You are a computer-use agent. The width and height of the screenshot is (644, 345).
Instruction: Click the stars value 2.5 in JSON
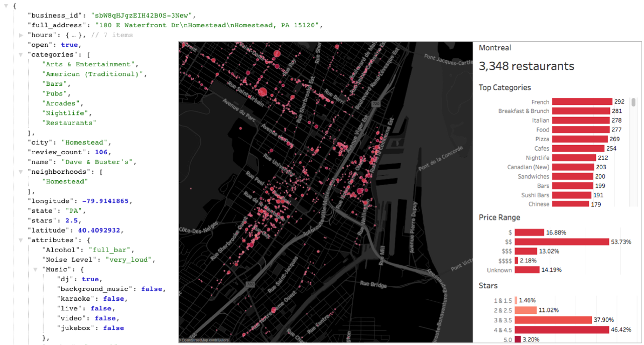click(72, 221)
